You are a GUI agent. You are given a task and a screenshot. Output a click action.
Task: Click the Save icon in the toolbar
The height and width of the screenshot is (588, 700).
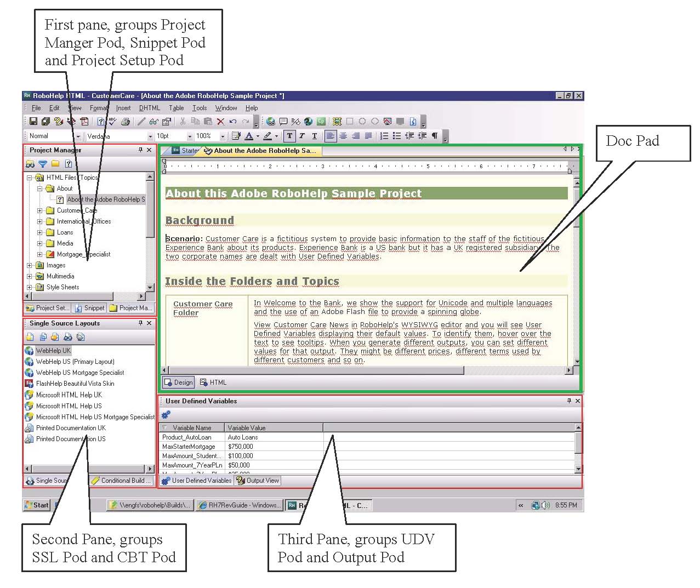point(33,122)
